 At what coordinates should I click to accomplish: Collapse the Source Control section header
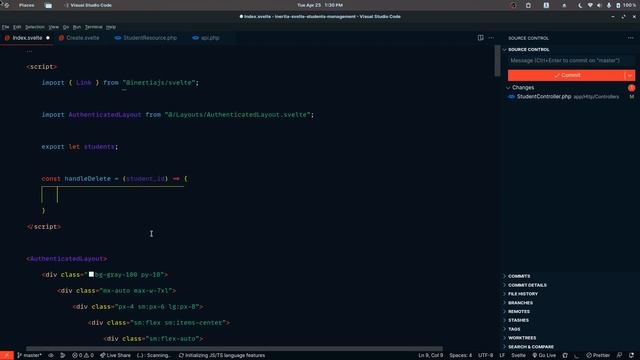click(505, 49)
